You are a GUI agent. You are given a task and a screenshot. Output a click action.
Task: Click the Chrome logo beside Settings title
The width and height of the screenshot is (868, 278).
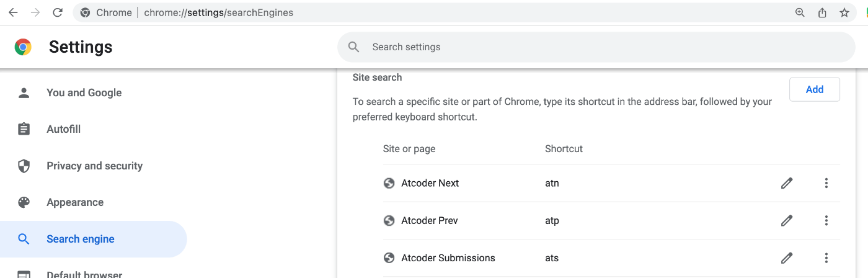coord(24,47)
